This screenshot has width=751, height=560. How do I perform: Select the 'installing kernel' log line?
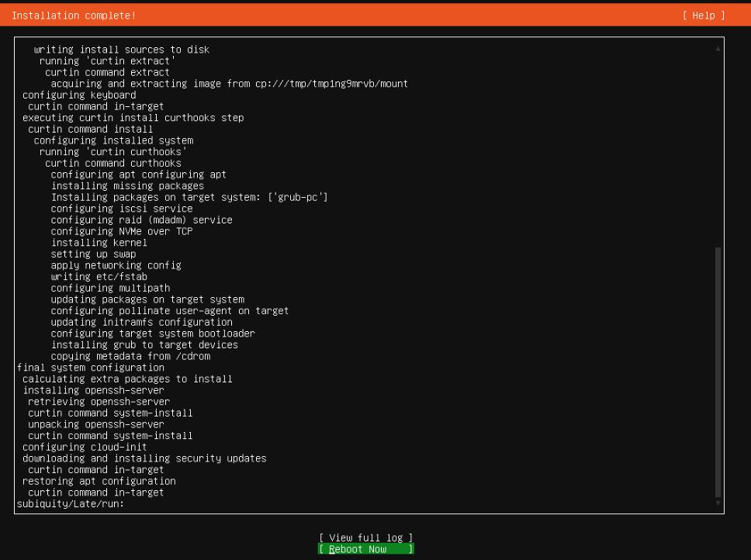point(99,243)
